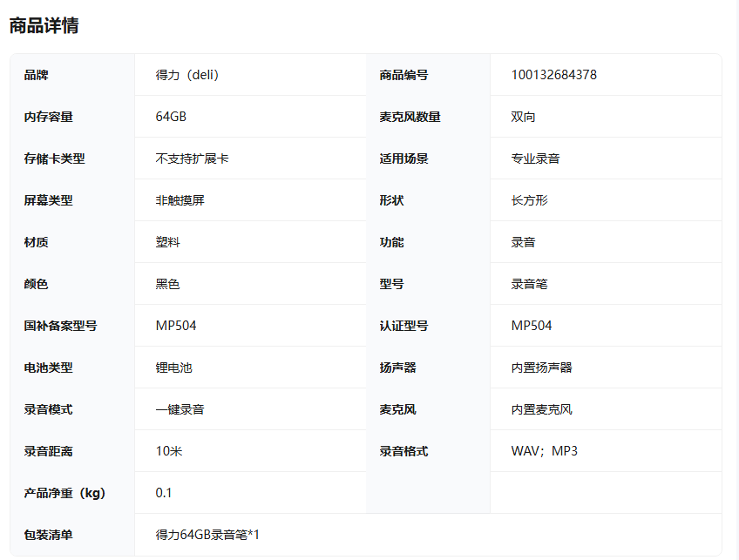This screenshot has width=739, height=560.
Task: Click the 黑色 color value
Action: pos(168,285)
